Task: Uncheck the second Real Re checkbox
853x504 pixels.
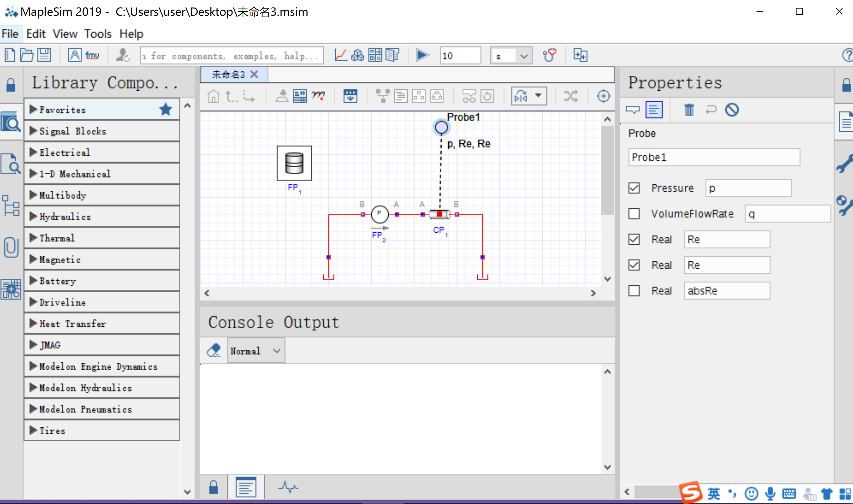Action: pyautogui.click(x=634, y=265)
